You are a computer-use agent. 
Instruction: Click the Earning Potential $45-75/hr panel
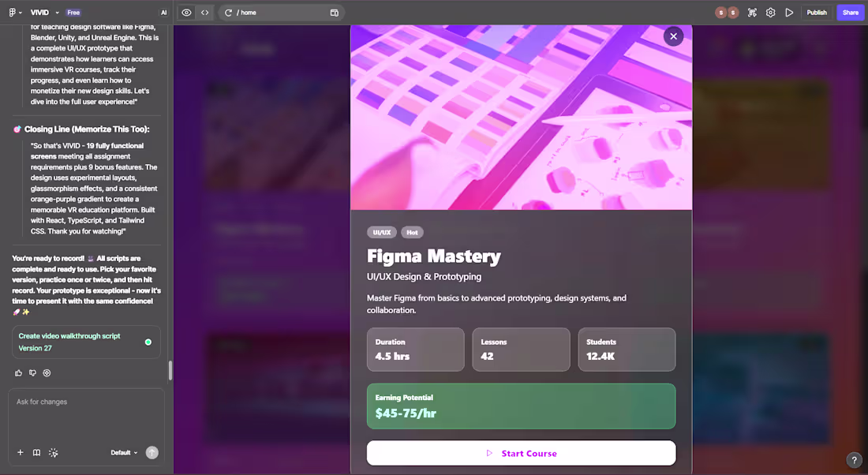[x=521, y=406]
